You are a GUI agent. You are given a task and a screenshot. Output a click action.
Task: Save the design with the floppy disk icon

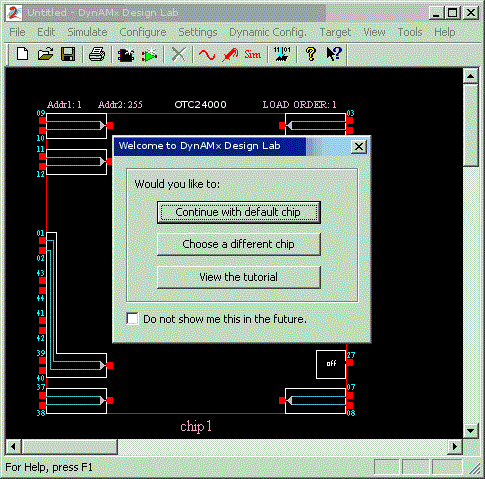point(68,54)
